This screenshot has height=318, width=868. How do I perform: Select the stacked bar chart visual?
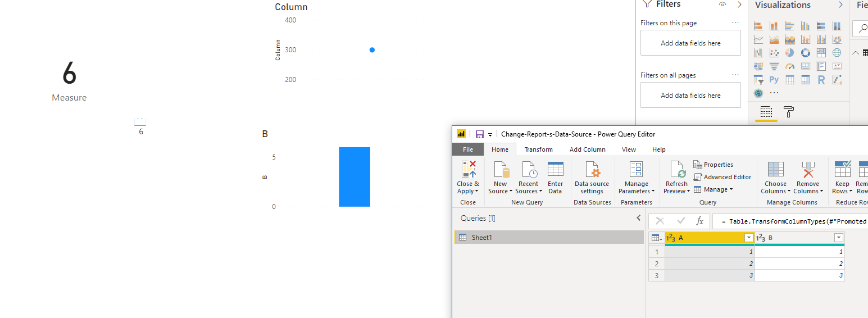coord(758,26)
